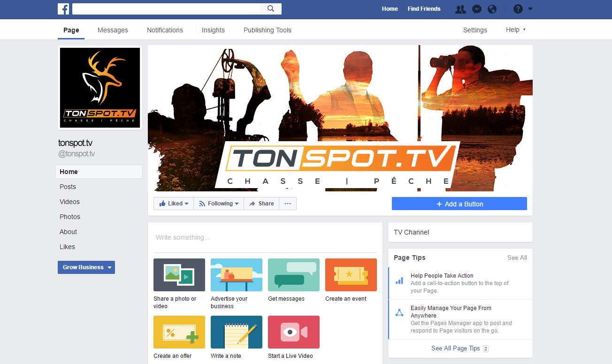Open the globe notifications icon

pos(492,9)
